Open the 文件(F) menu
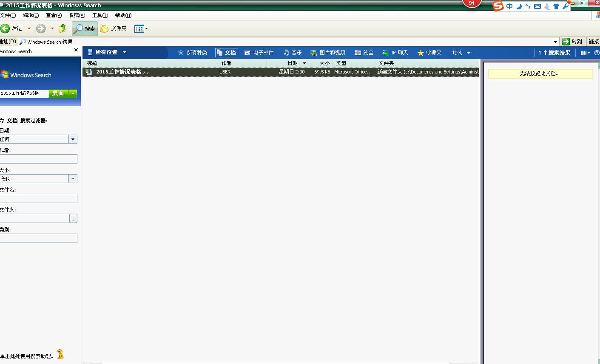600x364 pixels. pyautogui.click(x=8, y=15)
